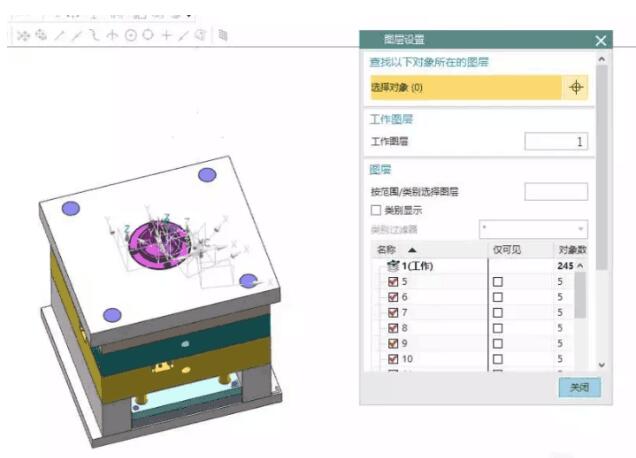
Task: Open the 类别过滤器 dropdown
Action: click(x=533, y=229)
